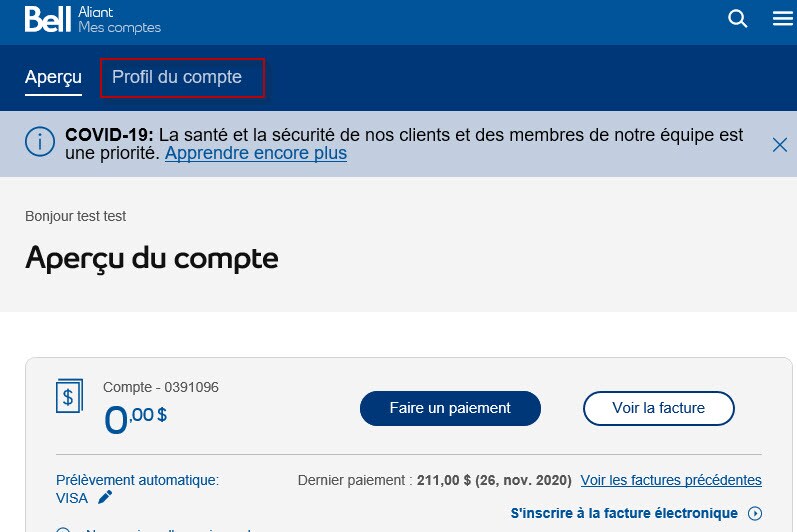Click Mes comptes in the header
The width and height of the screenshot is (797, 532).
point(119,27)
